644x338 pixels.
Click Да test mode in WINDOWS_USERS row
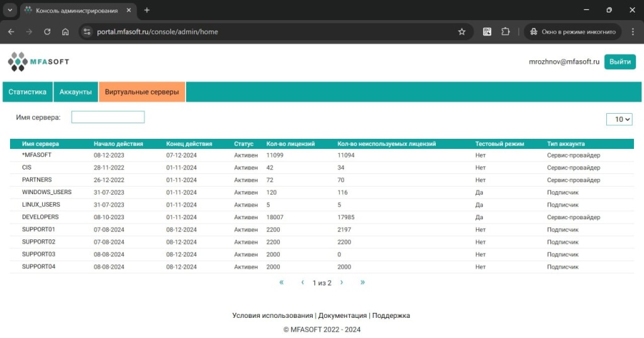[x=479, y=192]
